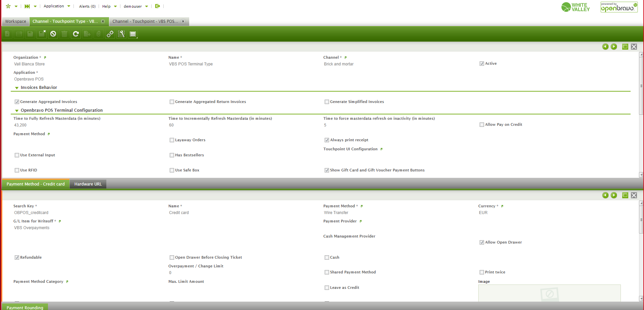Enable the Layaway Orders checkbox
Viewport: 644px width, 310px height.
[x=172, y=140]
